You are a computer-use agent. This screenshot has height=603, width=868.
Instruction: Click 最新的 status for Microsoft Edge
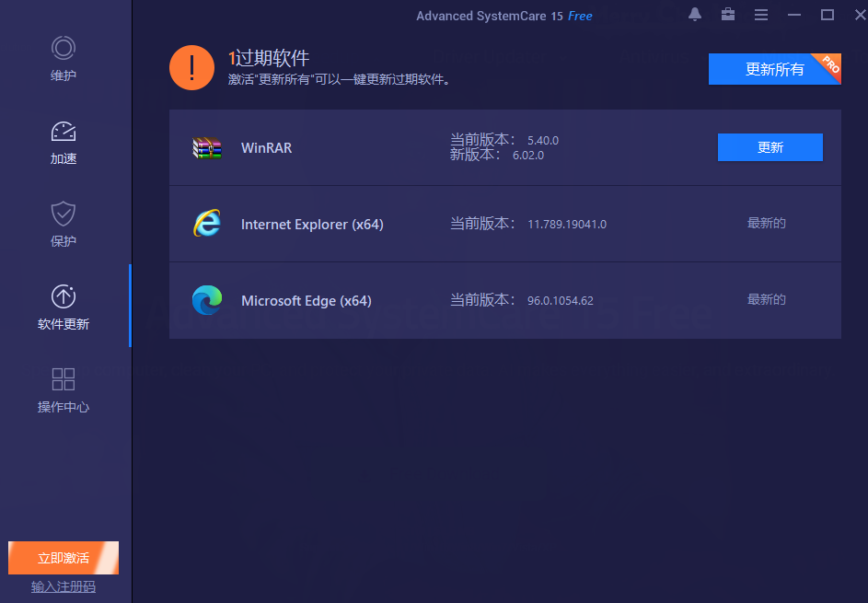(766, 299)
